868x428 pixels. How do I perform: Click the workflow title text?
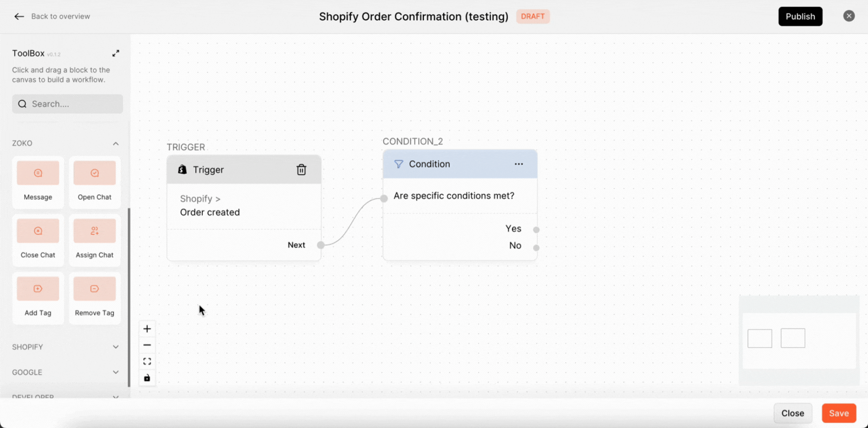(x=414, y=17)
